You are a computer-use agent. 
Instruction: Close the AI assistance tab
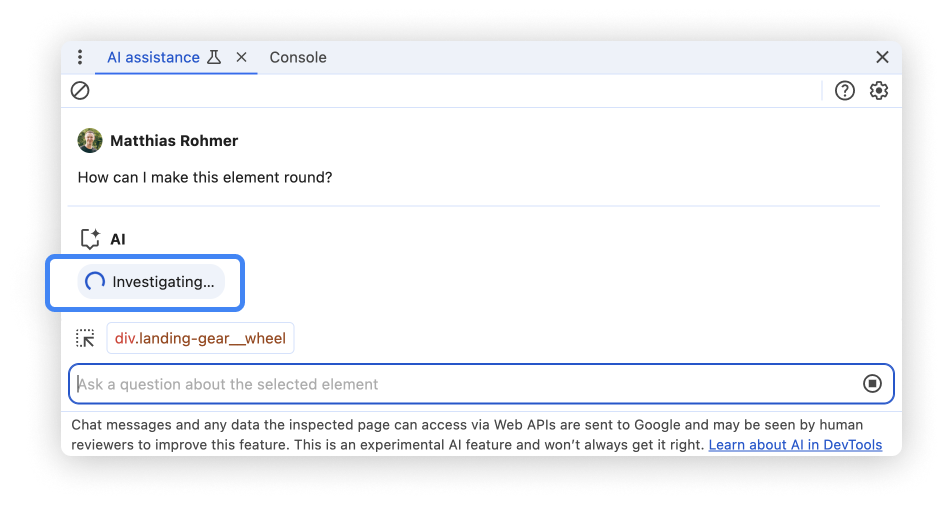(241, 58)
